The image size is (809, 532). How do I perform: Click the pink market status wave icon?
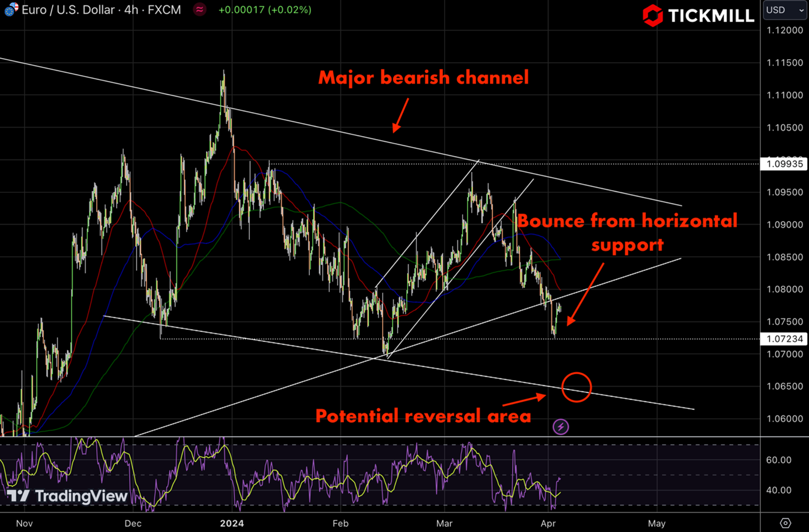coord(200,10)
